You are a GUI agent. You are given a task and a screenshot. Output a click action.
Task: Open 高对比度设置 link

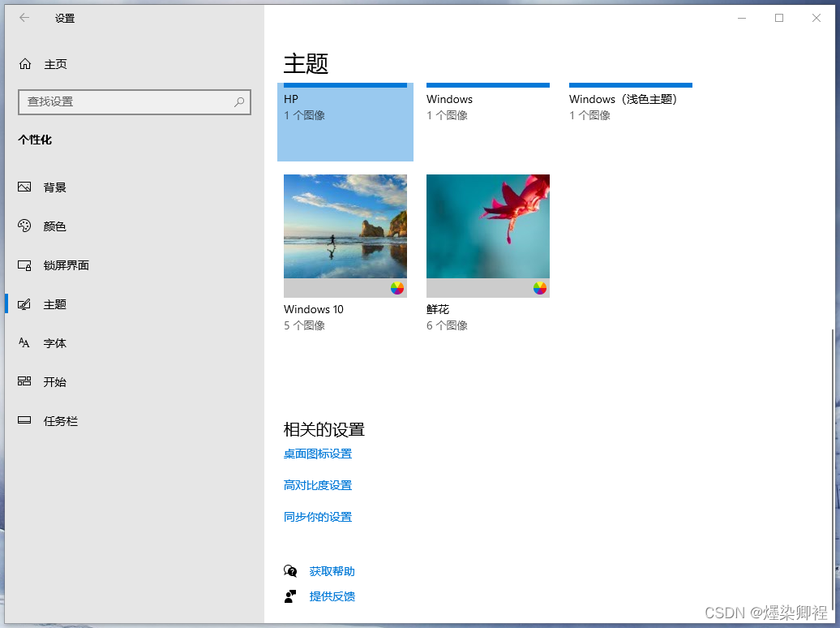pos(318,485)
